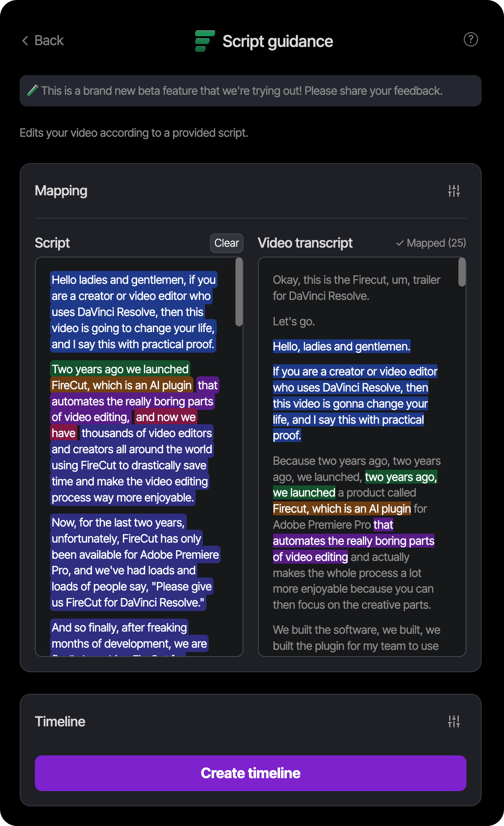
Task: Select transcript segment 'of video editing' highlighted purple
Action: pyautogui.click(x=311, y=557)
